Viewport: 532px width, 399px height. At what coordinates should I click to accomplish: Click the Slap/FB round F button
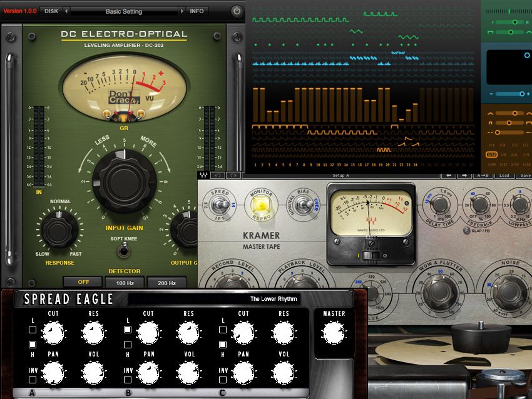point(467,231)
